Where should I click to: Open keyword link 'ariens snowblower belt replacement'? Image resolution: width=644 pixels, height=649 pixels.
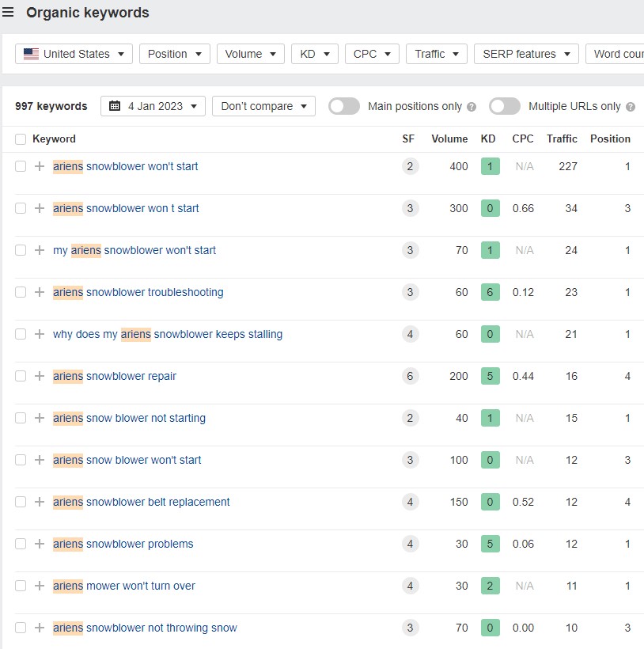click(x=141, y=502)
